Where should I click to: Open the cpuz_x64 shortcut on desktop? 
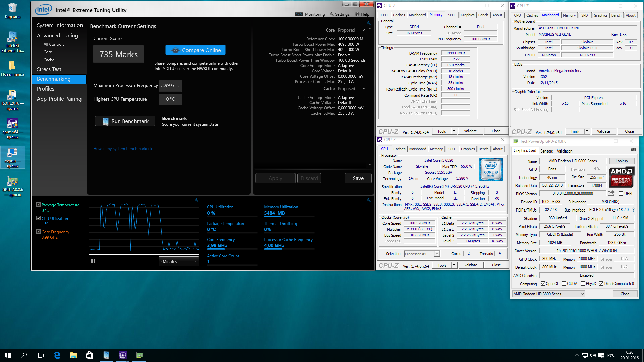pyautogui.click(x=12, y=128)
